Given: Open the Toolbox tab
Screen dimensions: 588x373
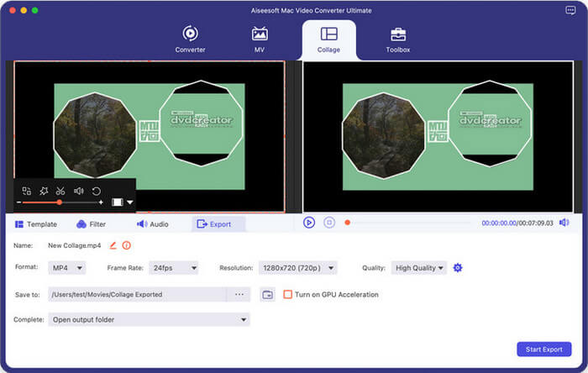Looking at the screenshot, I should [398, 39].
